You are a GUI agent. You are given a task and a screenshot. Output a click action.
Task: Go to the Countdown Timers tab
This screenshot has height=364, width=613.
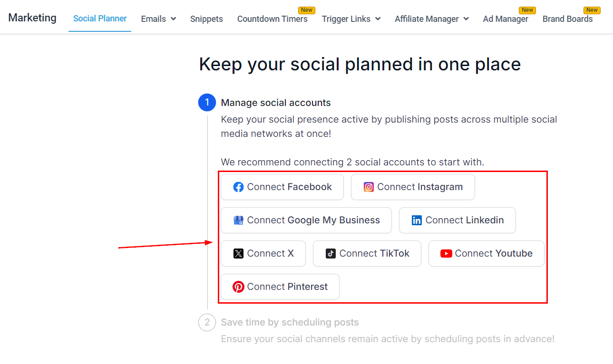pos(272,19)
